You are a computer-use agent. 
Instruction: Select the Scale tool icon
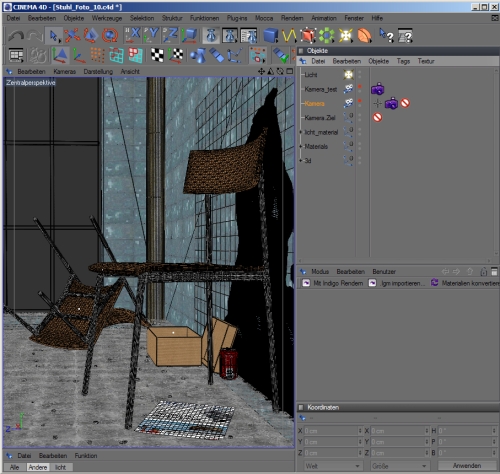tap(91, 35)
